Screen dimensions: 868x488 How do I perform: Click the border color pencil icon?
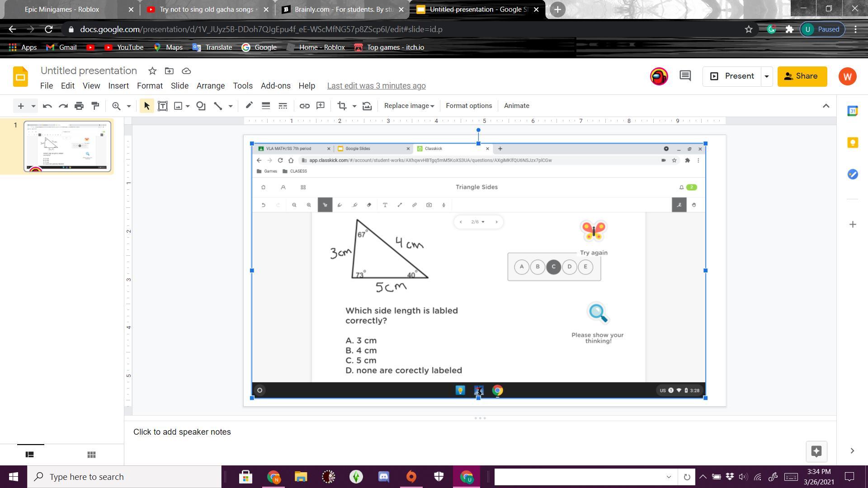point(249,106)
